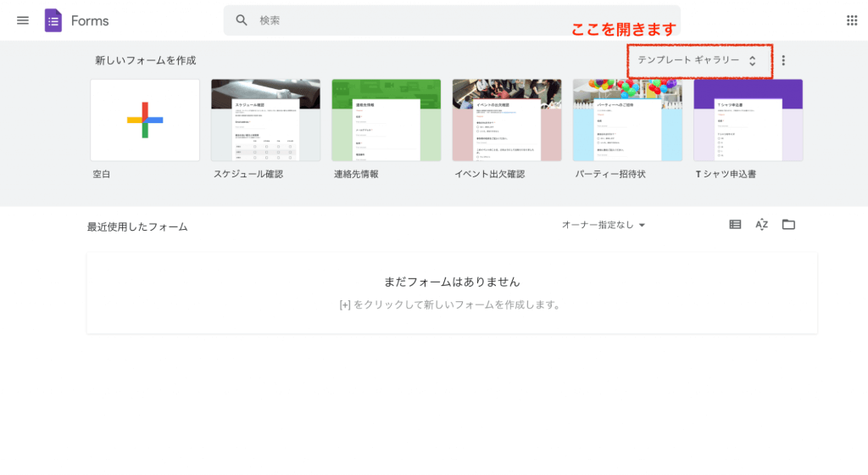Select the イベント出欠確認 template thumbnail
Image resolution: width=868 pixels, height=475 pixels.
pyautogui.click(x=506, y=120)
